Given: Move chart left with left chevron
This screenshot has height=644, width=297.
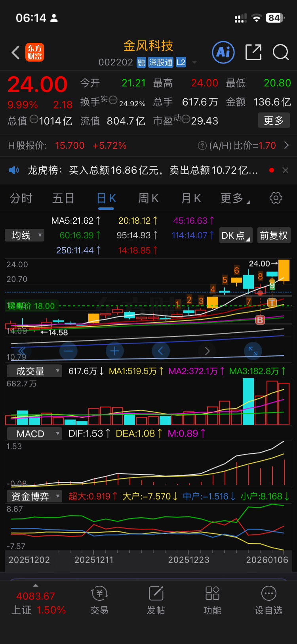Looking at the screenshot, I should (x=161, y=351).
